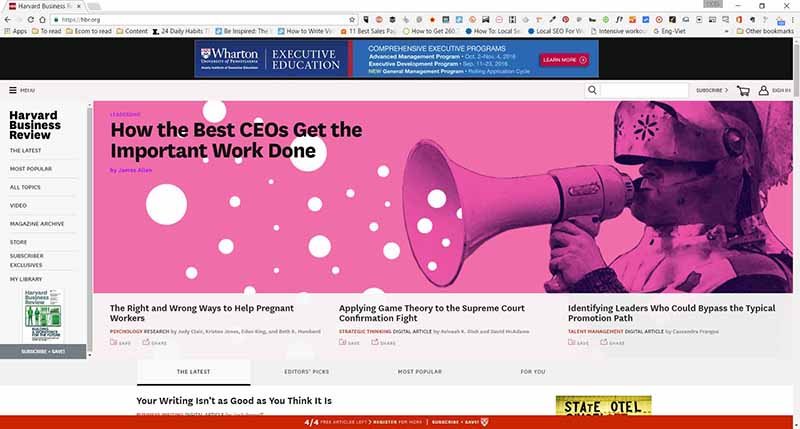The width and height of the screenshot is (800, 429).
Task: Open Magazine Archive in sidebar
Action: (x=37, y=224)
